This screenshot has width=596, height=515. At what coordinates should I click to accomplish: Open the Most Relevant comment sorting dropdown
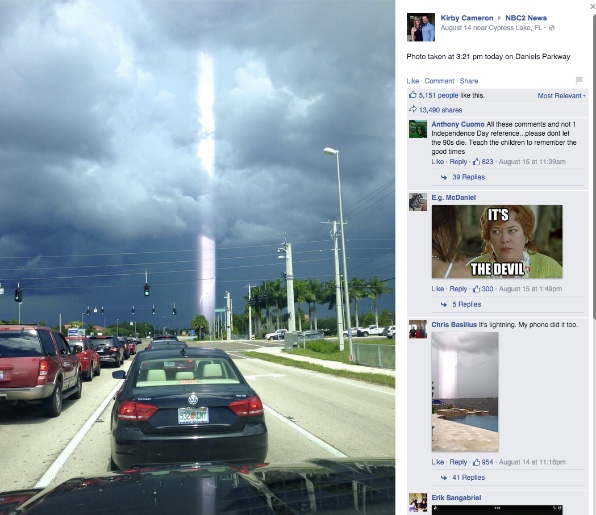tap(561, 96)
